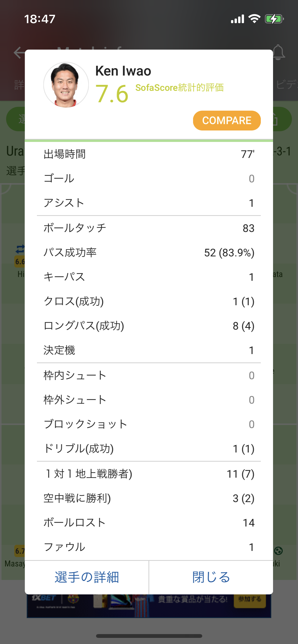Tap the cellular signal bars icon
Viewport: 298px width, 644px height.
(x=237, y=19)
